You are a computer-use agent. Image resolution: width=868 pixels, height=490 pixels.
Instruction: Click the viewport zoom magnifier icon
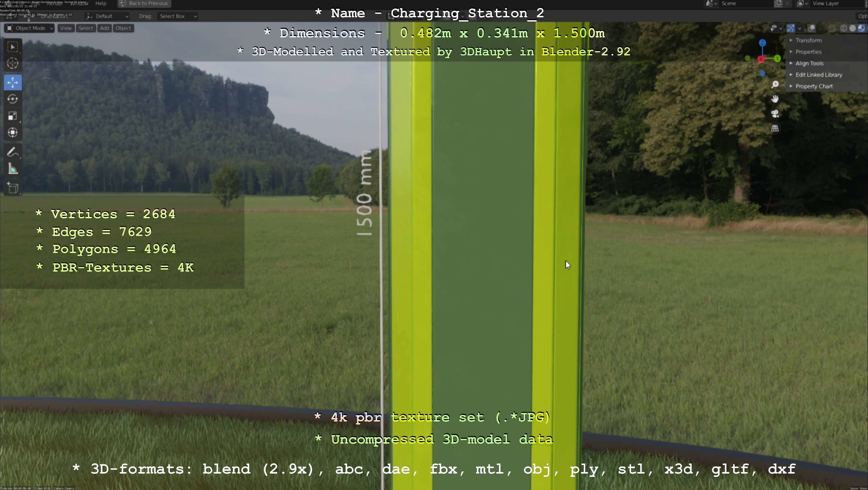click(x=775, y=84)
